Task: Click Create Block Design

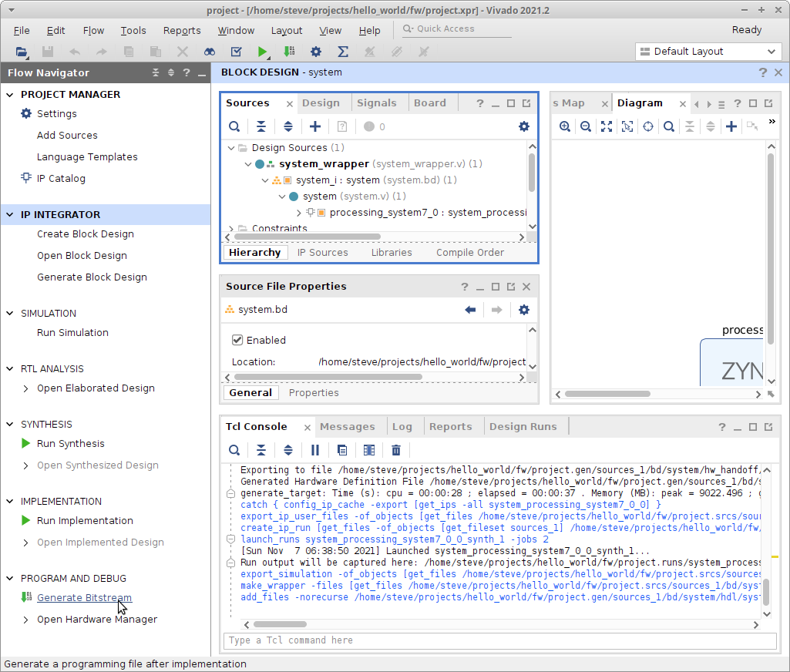Action: click(x=85, y=234)
